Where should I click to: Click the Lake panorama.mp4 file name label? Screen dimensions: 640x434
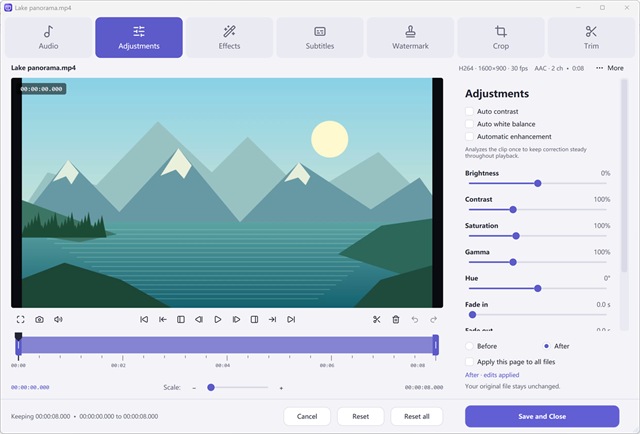tap(43, 68)
